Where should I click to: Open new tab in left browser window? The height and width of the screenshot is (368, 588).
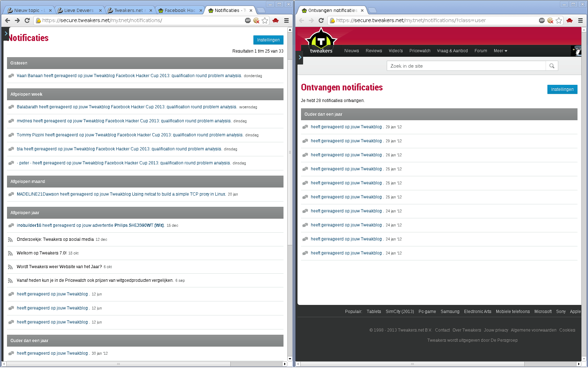click(x=261, y=11)
